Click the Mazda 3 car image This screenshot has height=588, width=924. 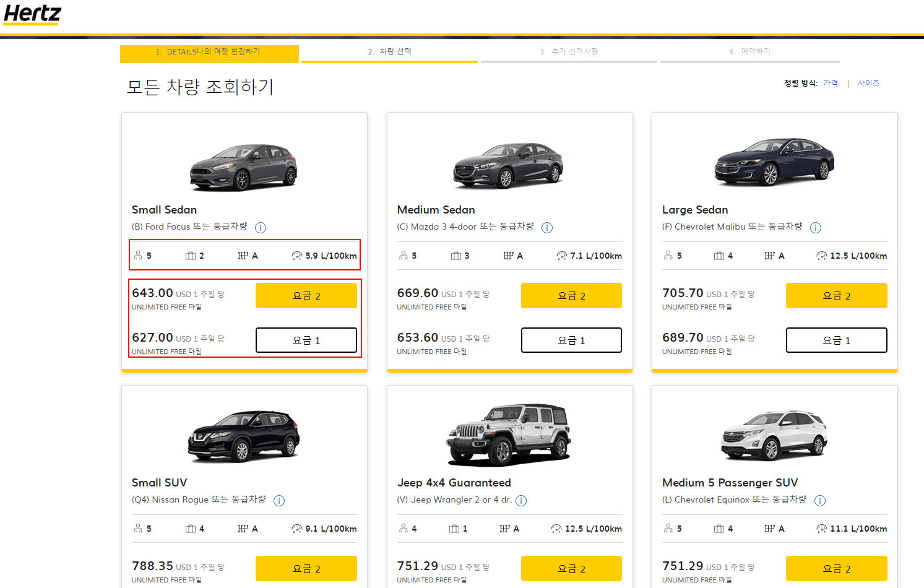(x=508, y=165)
